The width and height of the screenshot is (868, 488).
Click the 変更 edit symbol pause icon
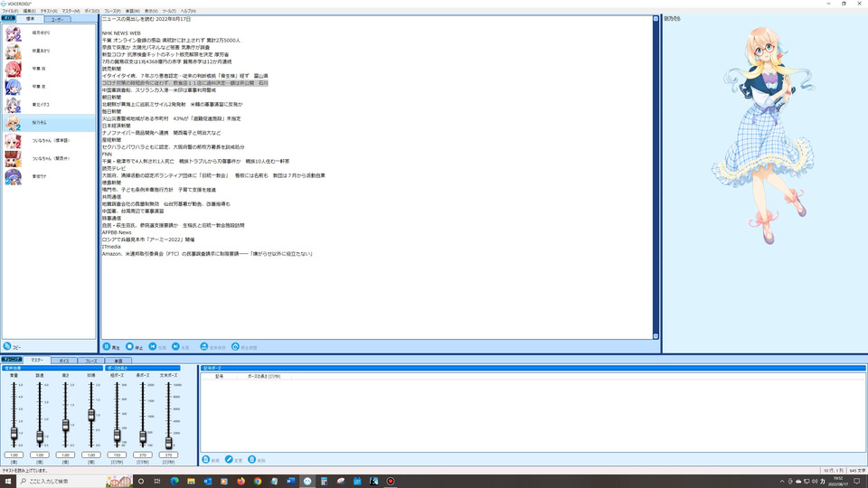(x=229, y=460)
